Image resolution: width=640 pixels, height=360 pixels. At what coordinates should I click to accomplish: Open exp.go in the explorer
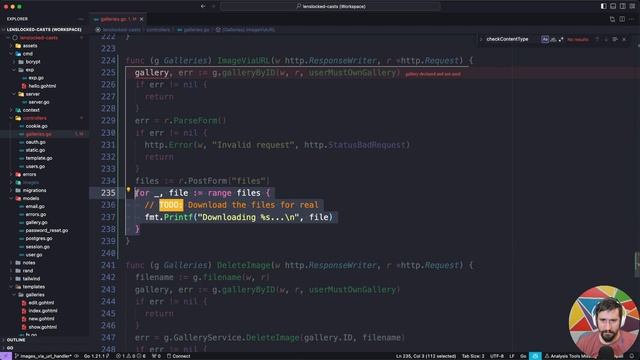36,78
